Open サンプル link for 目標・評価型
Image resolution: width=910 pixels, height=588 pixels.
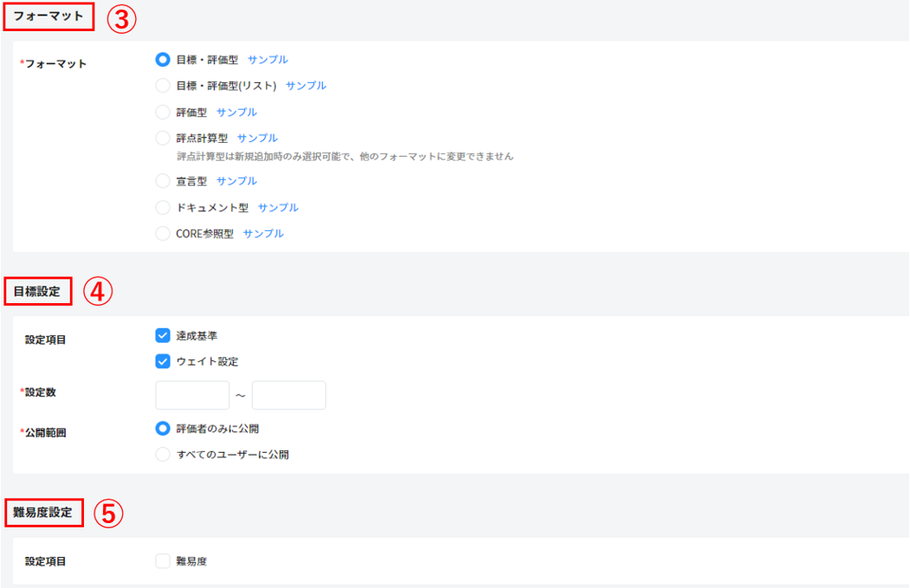[x=268, y=60]
